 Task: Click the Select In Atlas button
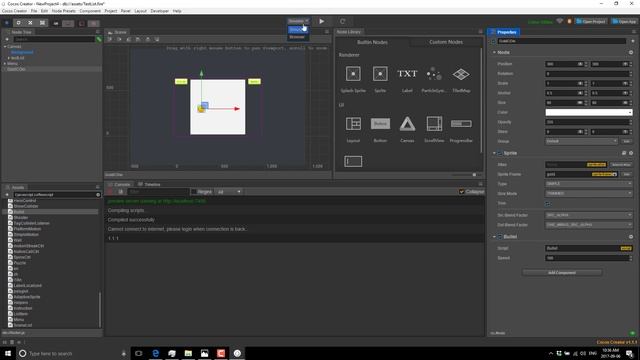point(621,164)
